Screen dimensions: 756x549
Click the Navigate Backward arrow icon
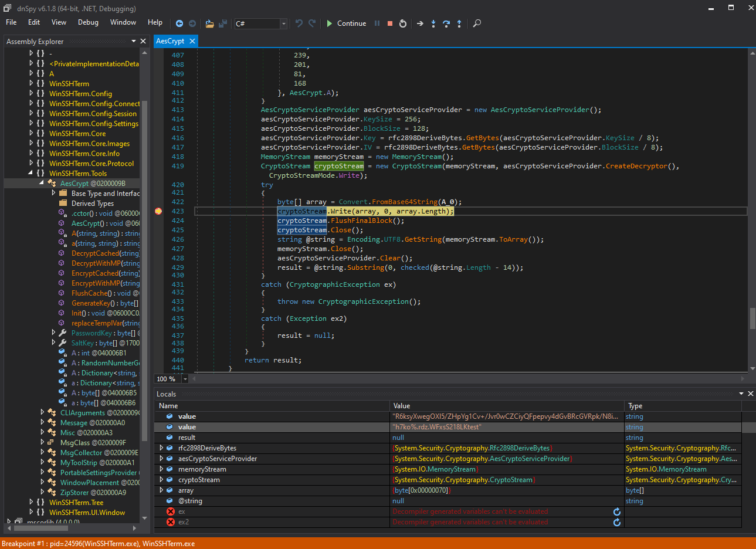coord(179,23)
